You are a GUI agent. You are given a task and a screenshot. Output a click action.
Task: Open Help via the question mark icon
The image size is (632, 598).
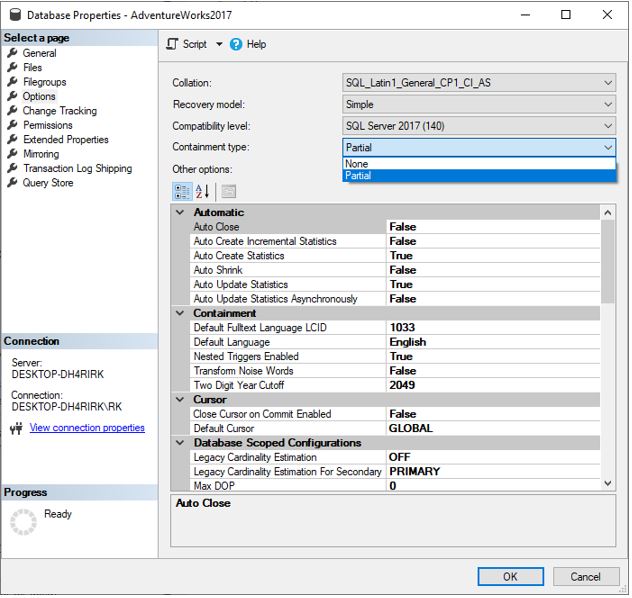click(236, 44)
